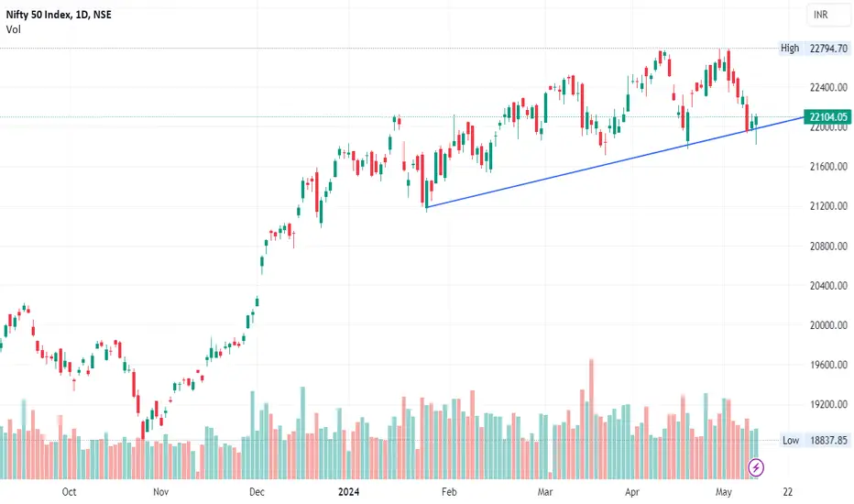
Task: Click the May label on time axis
Action: click(723, 492)
